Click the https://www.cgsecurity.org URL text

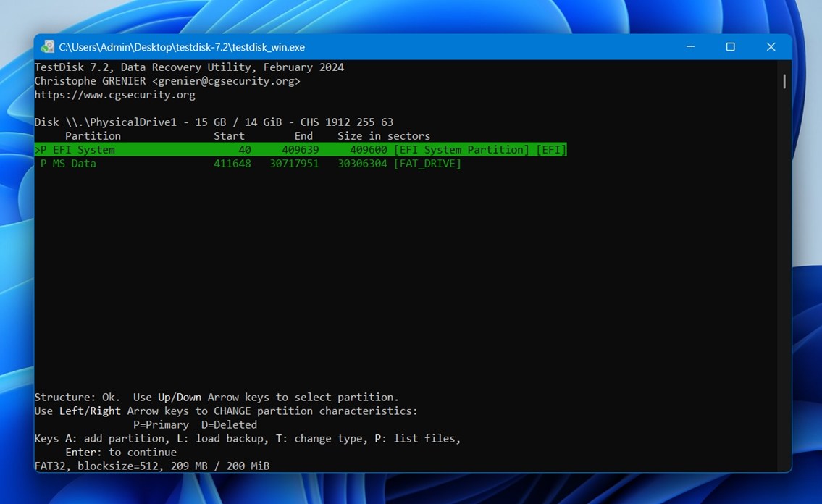tap(115, 95)
